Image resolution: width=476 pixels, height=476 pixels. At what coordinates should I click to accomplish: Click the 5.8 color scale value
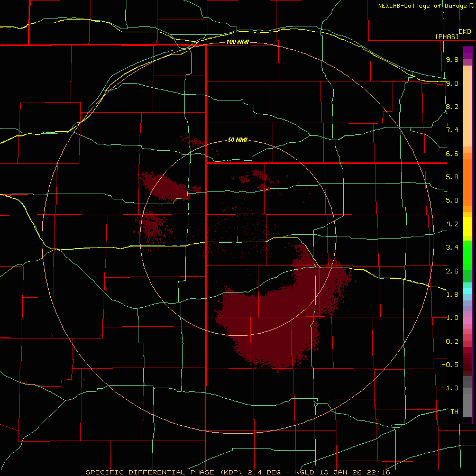452,177
